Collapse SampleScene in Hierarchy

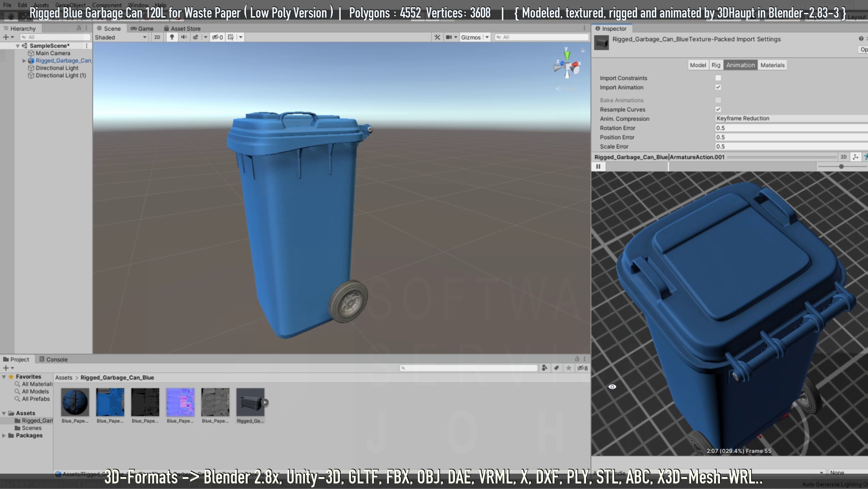[18, 46]
